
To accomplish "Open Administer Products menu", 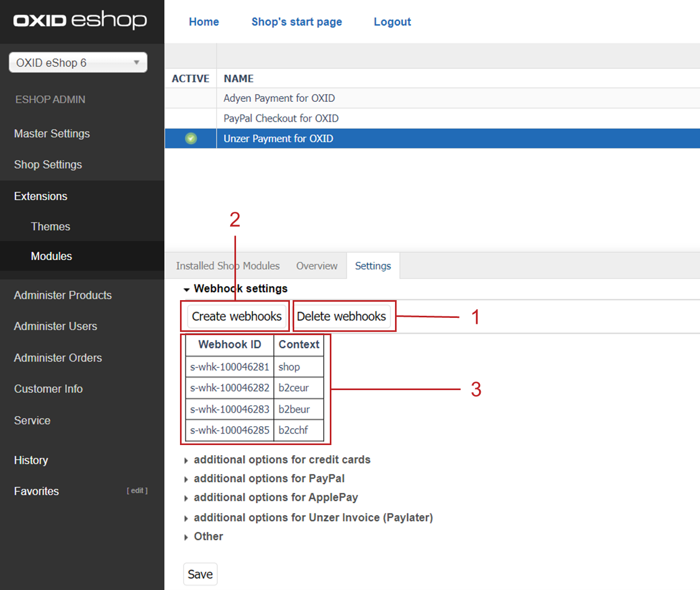I will click(63, 295).
